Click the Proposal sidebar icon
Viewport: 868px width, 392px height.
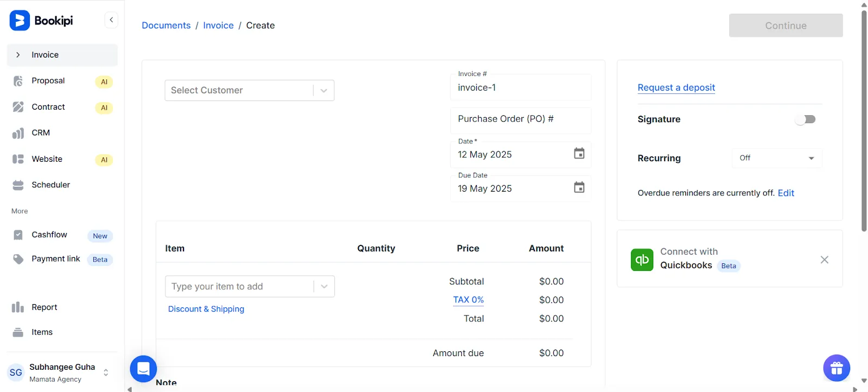[x=18, y=81]
